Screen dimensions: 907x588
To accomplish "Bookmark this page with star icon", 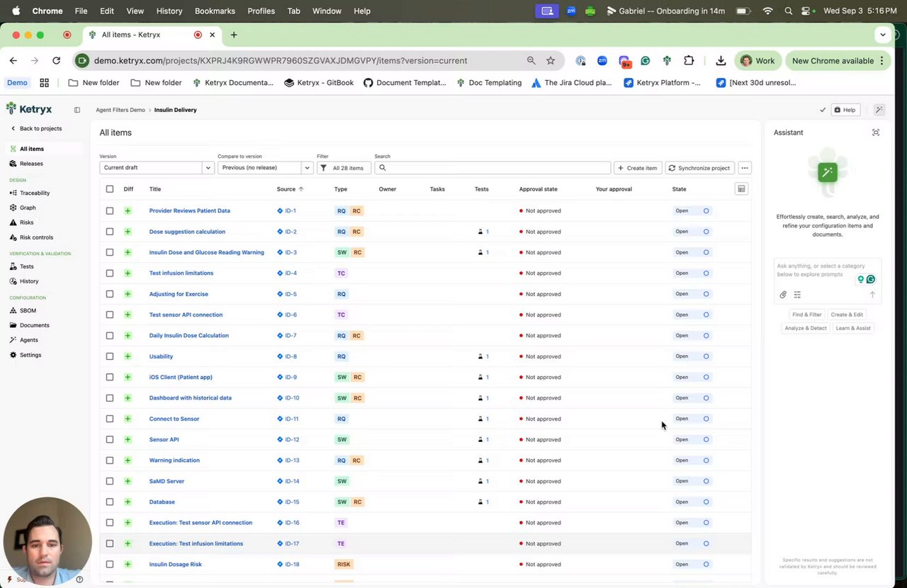I will click(551, 61).
